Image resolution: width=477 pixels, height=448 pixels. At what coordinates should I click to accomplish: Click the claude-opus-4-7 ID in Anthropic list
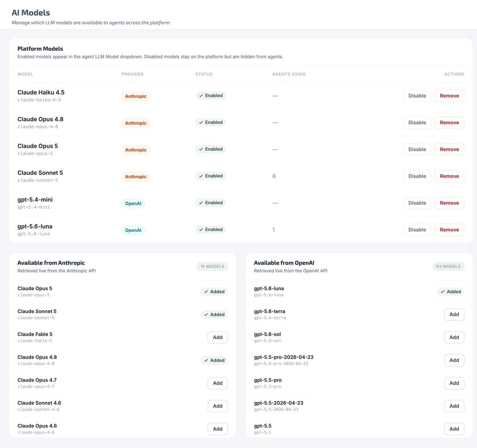click(36, 387)
